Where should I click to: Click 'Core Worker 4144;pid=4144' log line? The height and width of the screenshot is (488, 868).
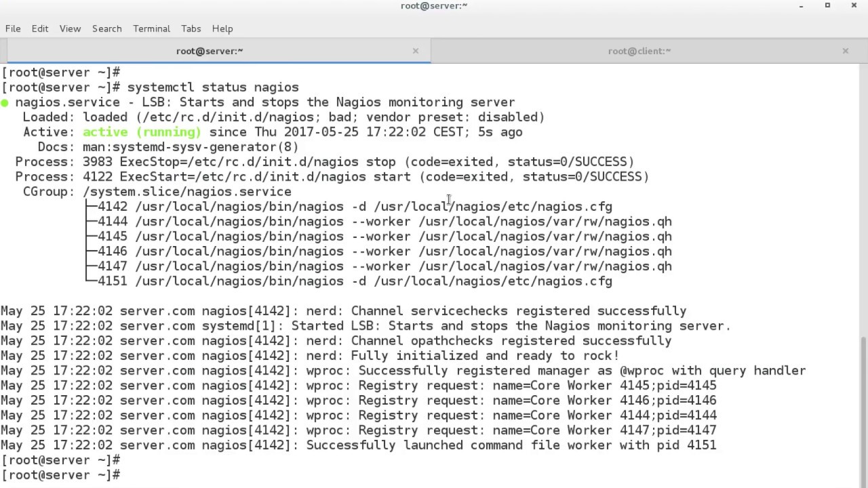pos(359,415)
